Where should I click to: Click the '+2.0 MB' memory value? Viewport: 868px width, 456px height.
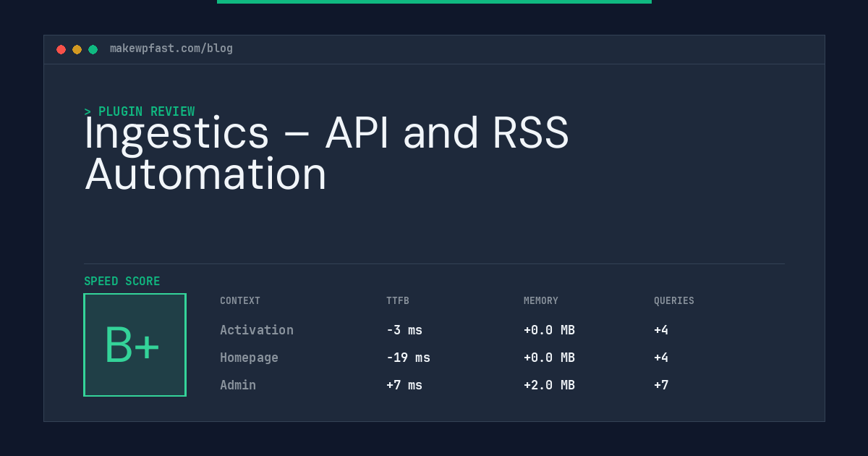[x=549, y=385]
